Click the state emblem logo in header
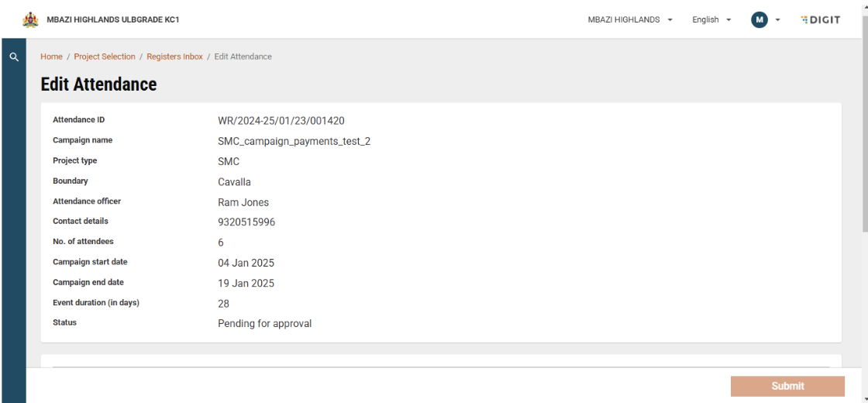Image resolution: width=868 pixels, height=403 pixels. (x=30, y=19)
